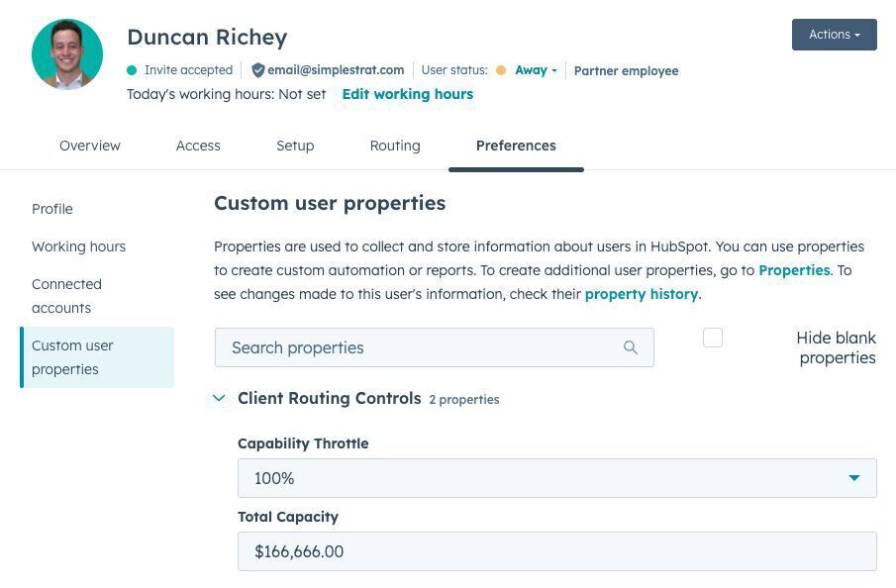
Task: Switch to the Routing tab
Action: coord(394,146)
